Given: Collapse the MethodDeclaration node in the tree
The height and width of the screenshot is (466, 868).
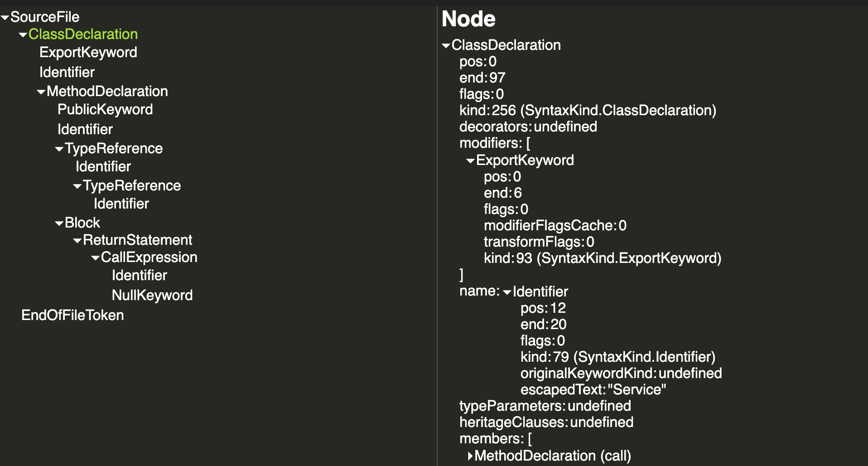Looking at the screenshot, I should click(40, 92).
